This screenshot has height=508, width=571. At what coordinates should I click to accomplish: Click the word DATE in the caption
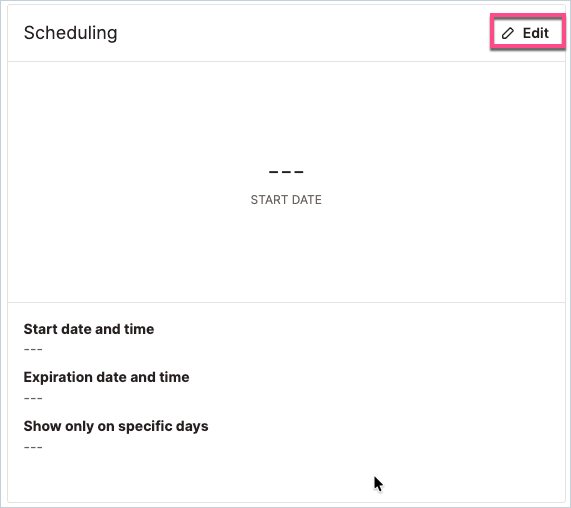click(x=305, y=200)
